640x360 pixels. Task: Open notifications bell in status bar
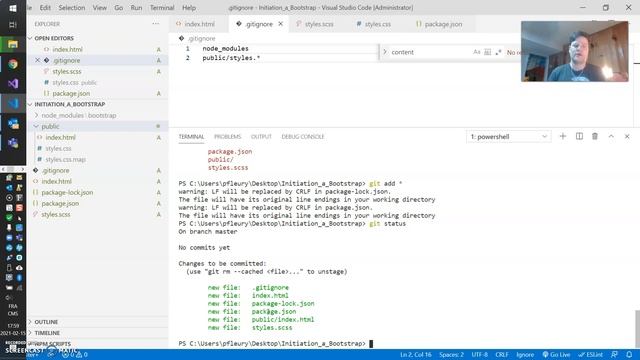629,355
